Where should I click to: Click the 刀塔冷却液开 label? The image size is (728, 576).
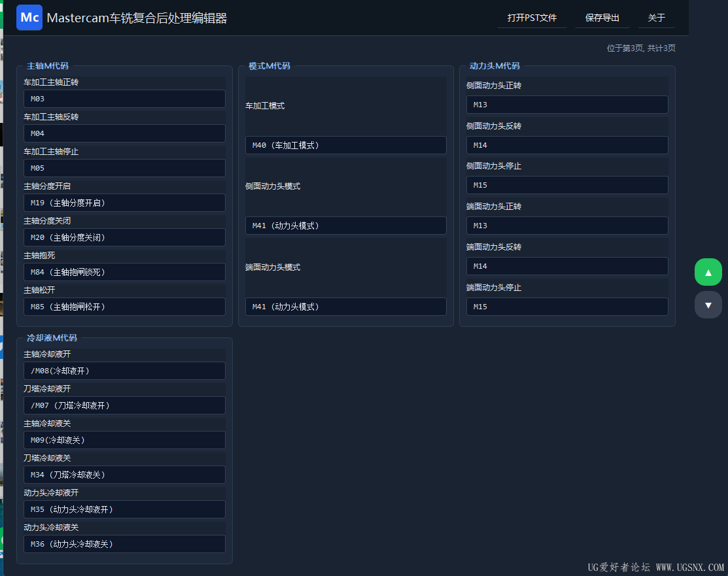coord(47,389)
